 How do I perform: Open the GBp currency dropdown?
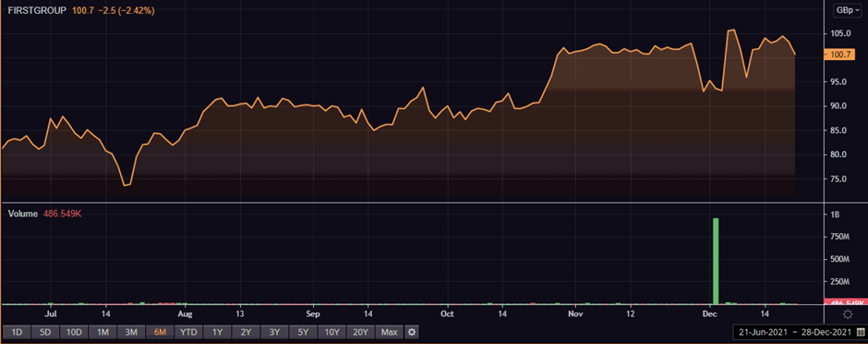point(849,10)
